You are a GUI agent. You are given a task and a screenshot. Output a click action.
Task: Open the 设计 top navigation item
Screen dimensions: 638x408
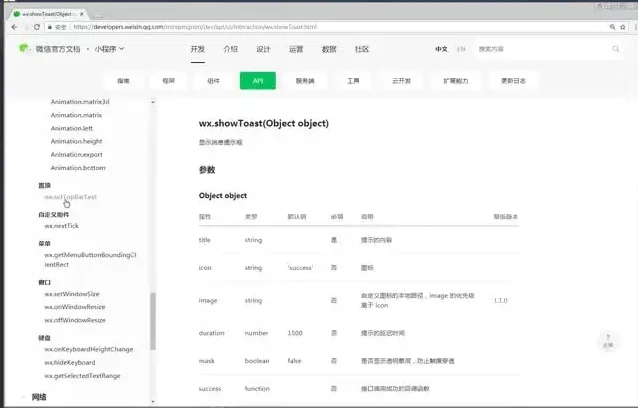coord(263,49)
